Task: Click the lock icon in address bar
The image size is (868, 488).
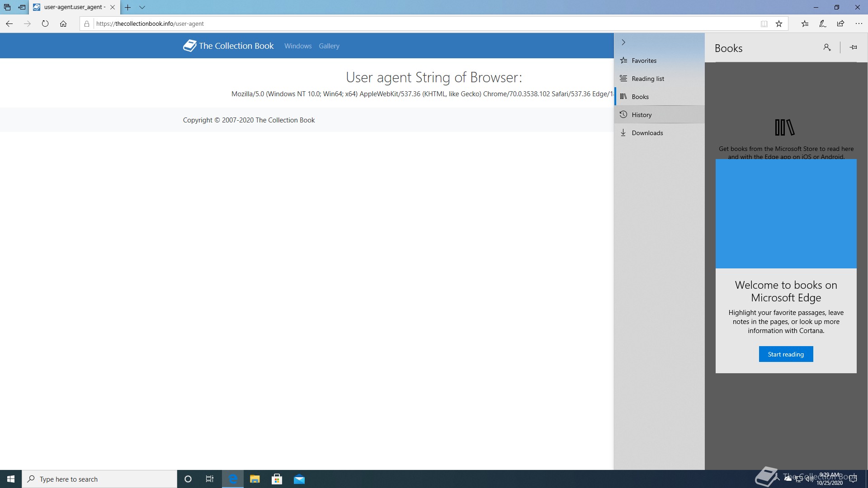Action: [x=87, y=23]
